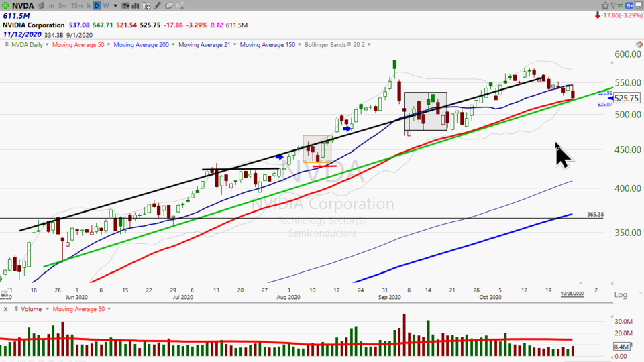644x362 pixels.
Task: Click the 8.4M volume scale label
Action: click(x=621, y=347)
